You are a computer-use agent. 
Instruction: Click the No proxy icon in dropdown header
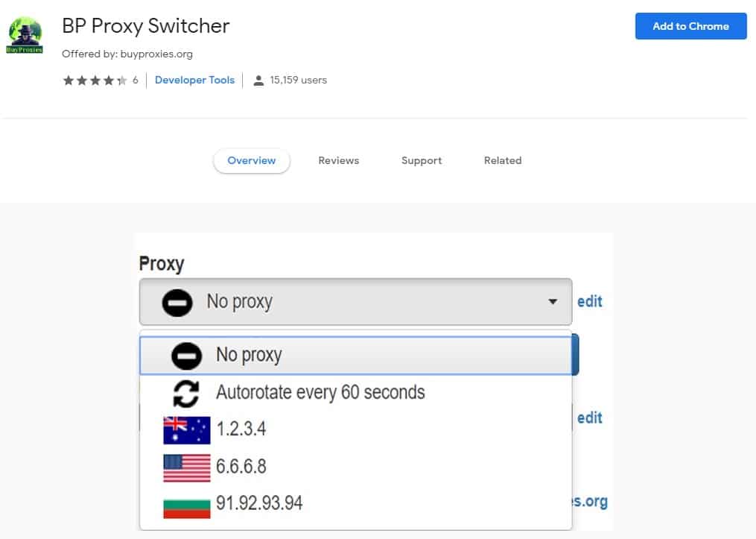coord(177,303)
